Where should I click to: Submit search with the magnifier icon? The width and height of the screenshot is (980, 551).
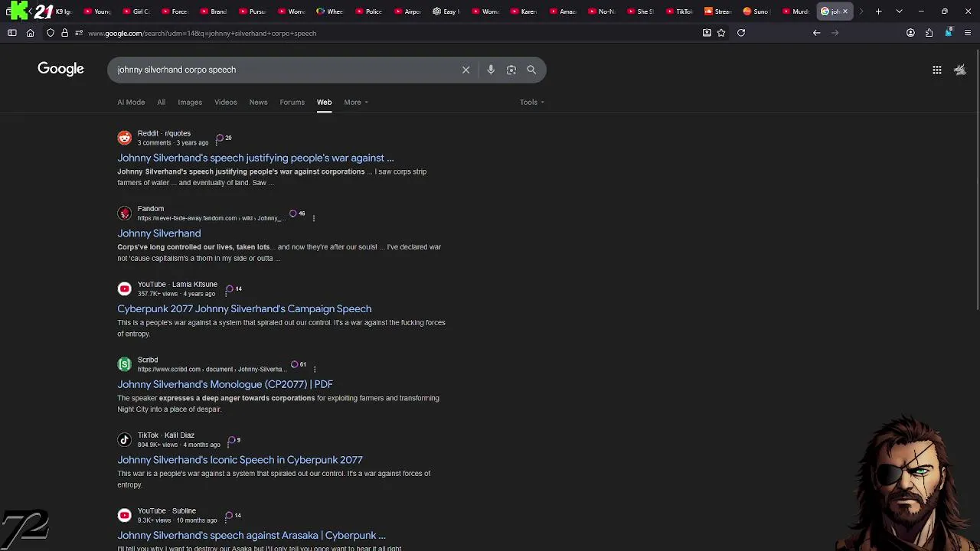[531, 70]
